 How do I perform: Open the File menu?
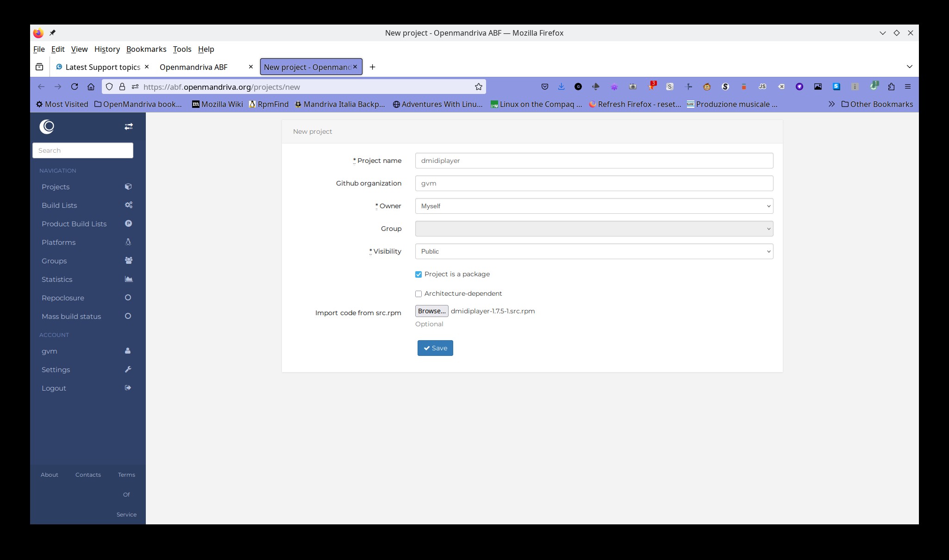[39, 49]
